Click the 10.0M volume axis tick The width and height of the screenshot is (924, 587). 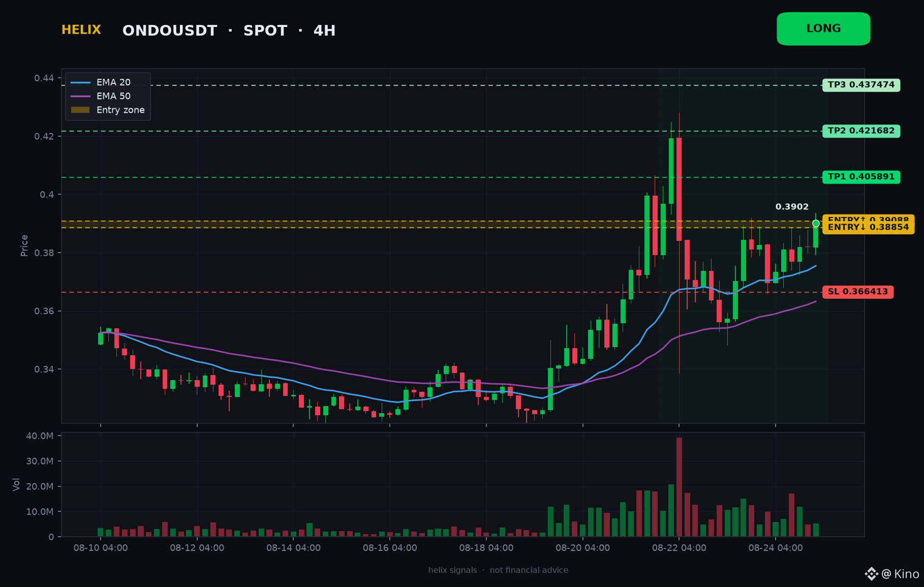tap(40, 512)
